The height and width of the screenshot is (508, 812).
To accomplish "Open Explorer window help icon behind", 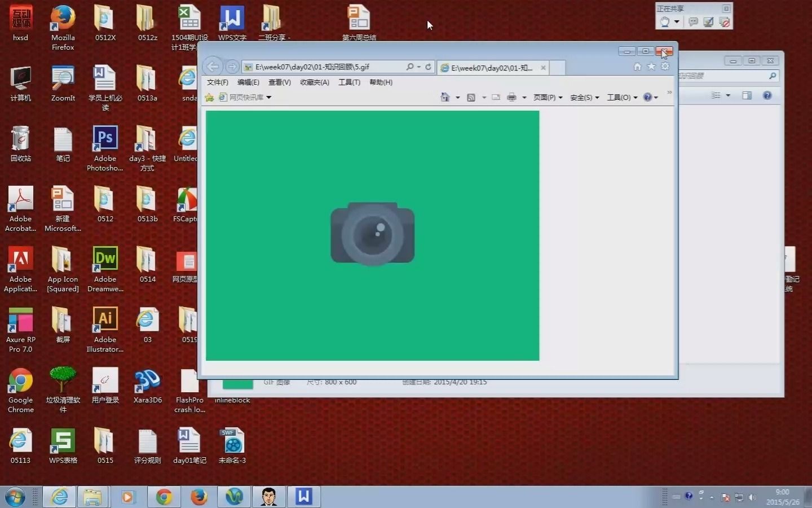I will 767,95.
